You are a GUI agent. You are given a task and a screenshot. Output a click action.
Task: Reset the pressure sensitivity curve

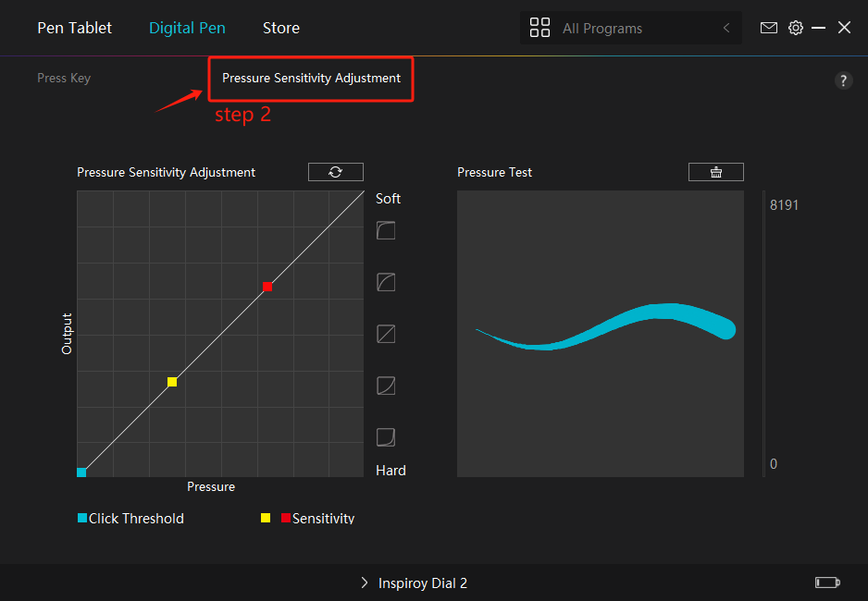[335, 172]
